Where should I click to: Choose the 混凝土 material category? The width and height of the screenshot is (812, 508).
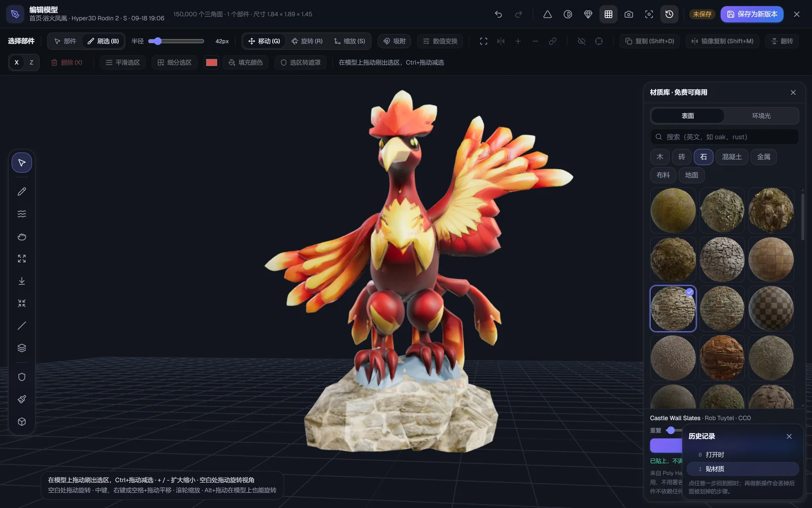[x=732, y=157]
